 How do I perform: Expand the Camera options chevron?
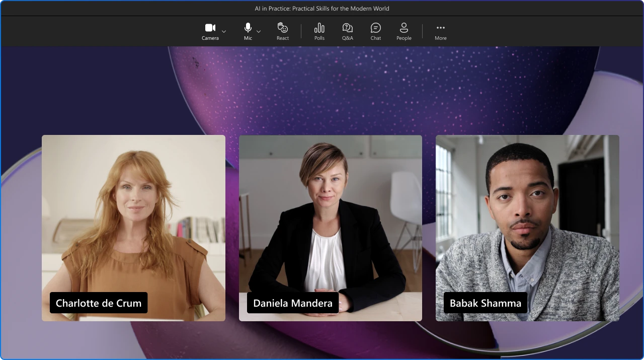224,31
